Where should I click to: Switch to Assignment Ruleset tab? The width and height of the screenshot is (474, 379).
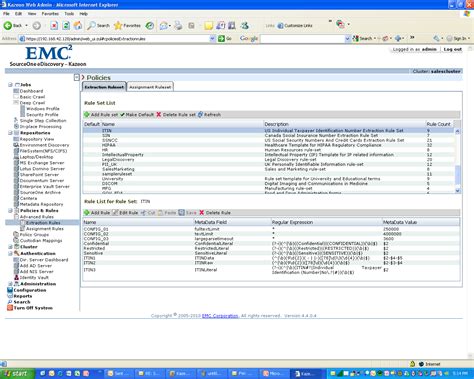tap(150, 87)
